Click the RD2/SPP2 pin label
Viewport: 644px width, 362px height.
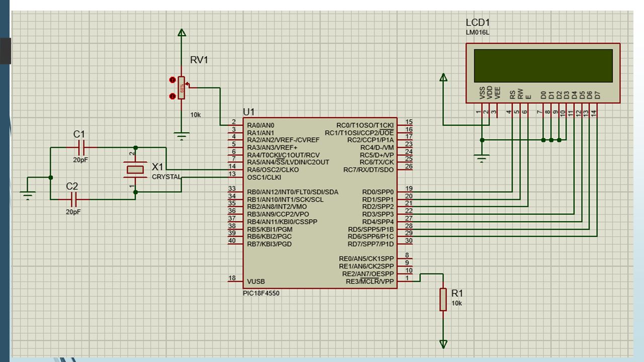point(378,207)
